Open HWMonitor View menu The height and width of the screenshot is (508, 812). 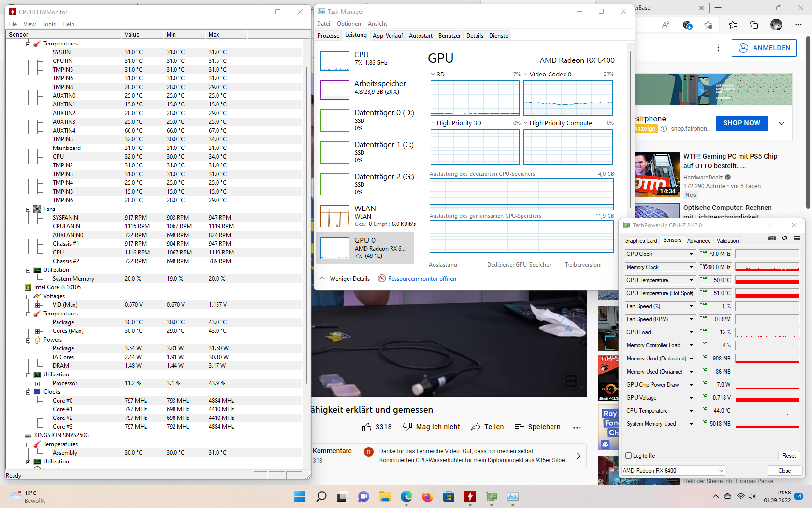point(29,24)
